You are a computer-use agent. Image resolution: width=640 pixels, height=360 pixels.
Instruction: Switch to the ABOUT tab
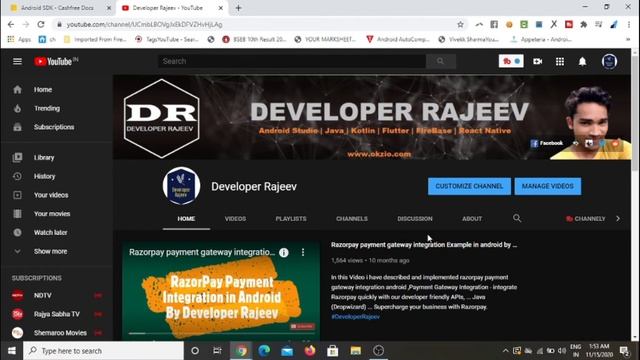472,219
